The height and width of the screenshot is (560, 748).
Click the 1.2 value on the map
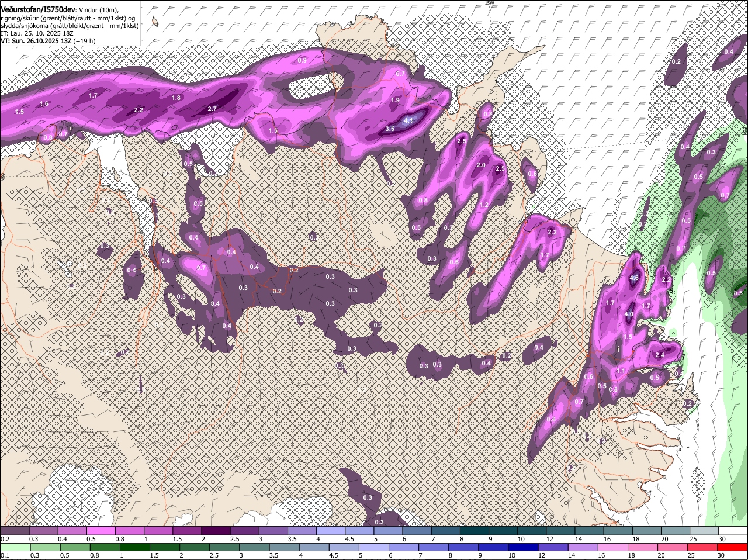(484, 205)
